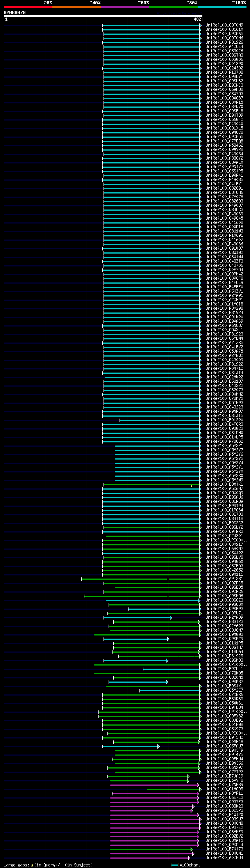Viewport: 250px width, 868px height.
Task: Click the UniRef100_A9NIV2 hit name
Action: click(224, 167)
